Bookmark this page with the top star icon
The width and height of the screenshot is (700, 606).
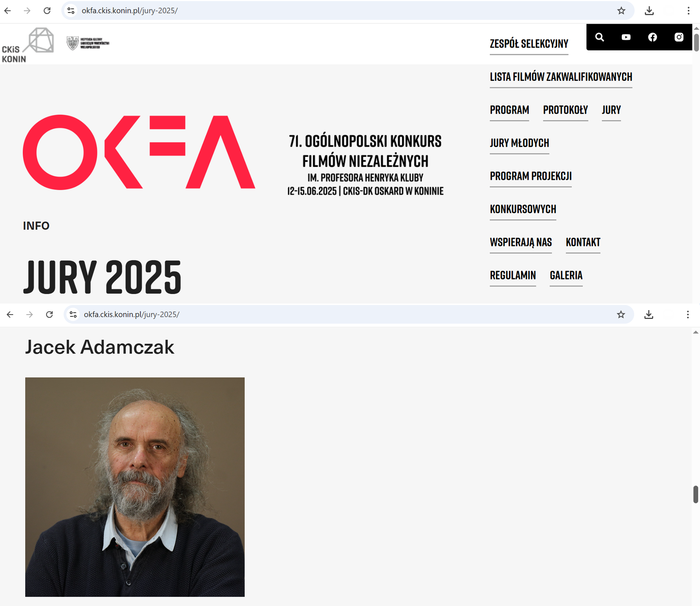point(621,11)
